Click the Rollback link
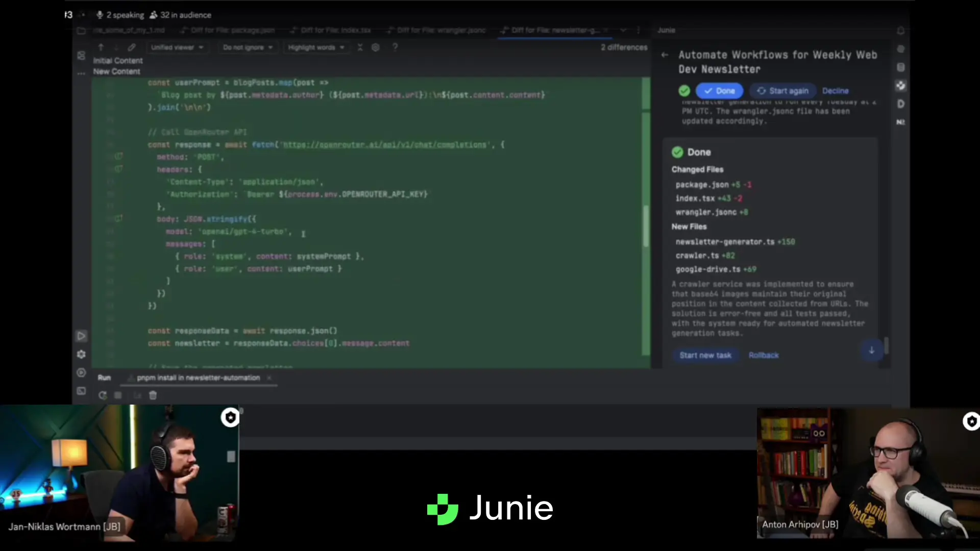This screenshot has width=980, height=551. (764, 355)
